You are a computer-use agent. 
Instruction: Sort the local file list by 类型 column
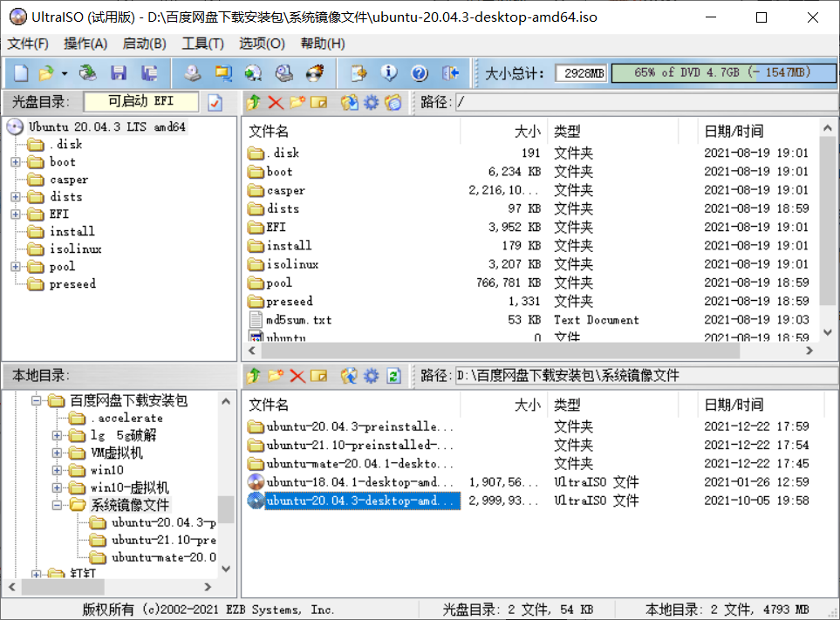click(613, 405)
